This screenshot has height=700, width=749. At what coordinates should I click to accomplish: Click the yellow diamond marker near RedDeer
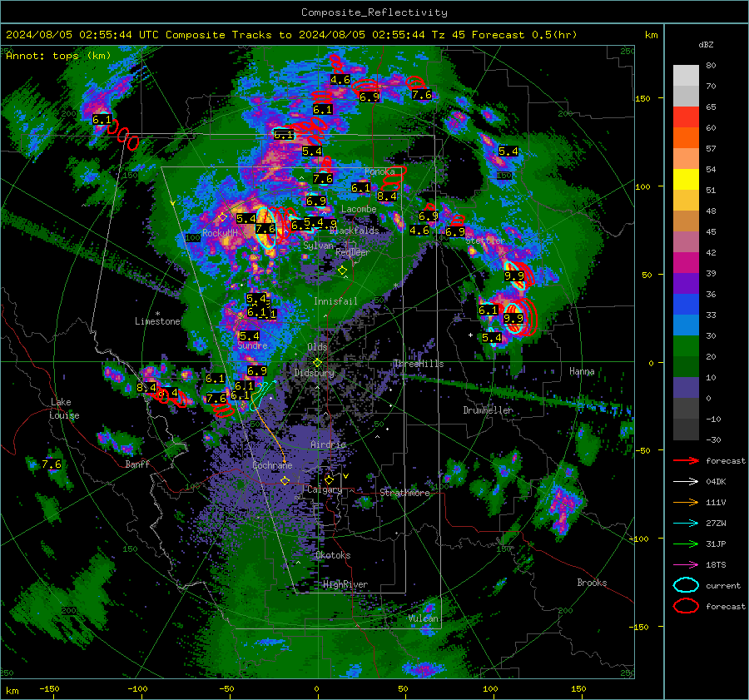click(342, 271)
